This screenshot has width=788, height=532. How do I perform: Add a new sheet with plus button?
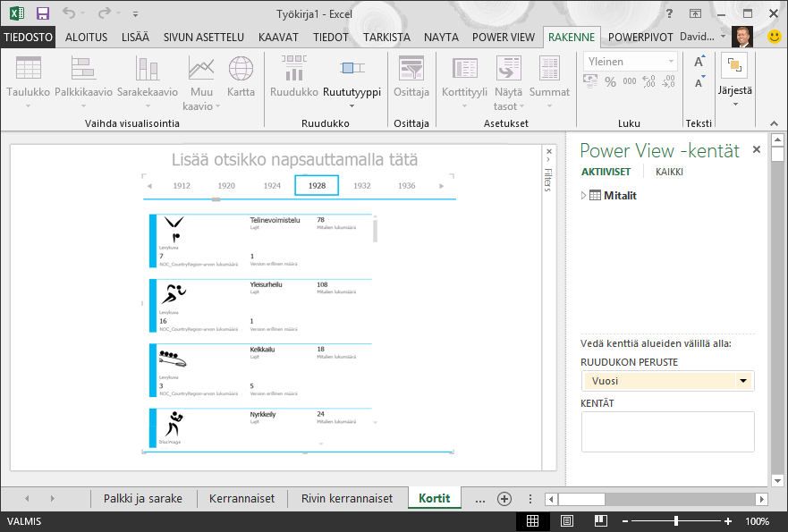click(504, 498)
